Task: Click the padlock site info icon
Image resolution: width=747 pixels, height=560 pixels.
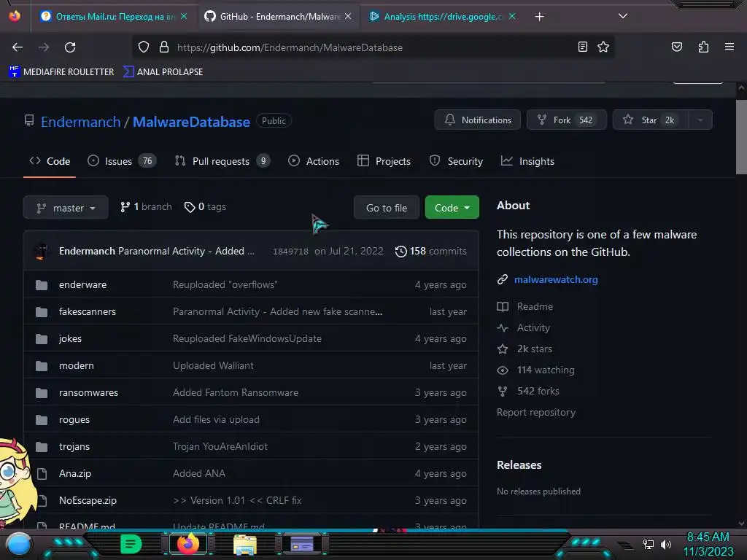Action: coord(164,47)
